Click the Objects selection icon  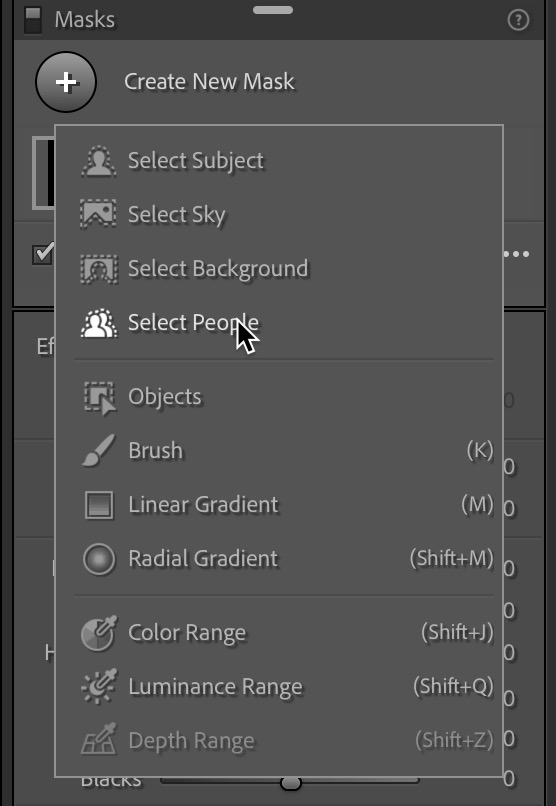[100, 397]
